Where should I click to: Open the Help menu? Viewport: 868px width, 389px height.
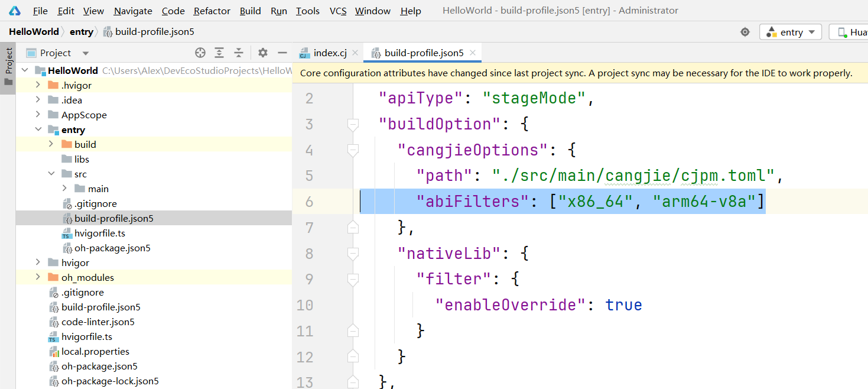(411, 11)
